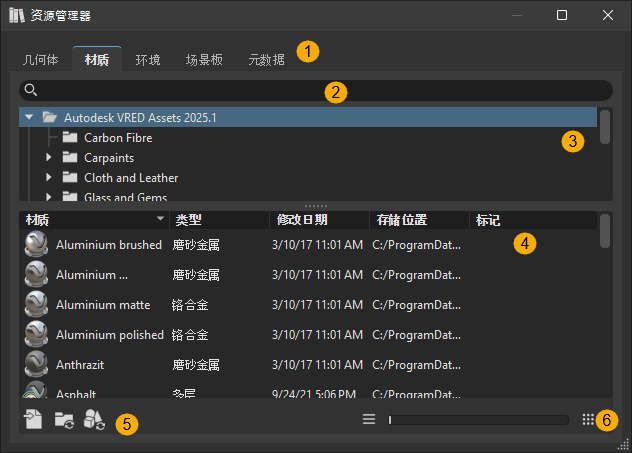Click the open folder icon of Autodesk VRED Assets
This screenshot has width=632, height=453.
point(50,117)
